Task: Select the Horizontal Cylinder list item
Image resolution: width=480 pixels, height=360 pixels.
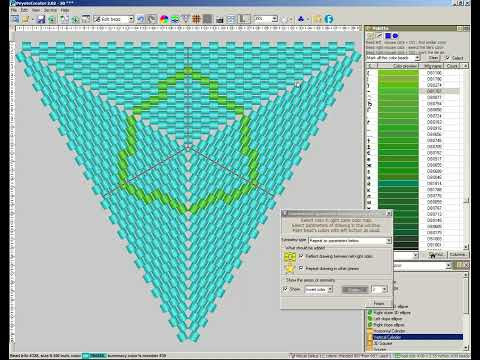Action: point(389,331)
